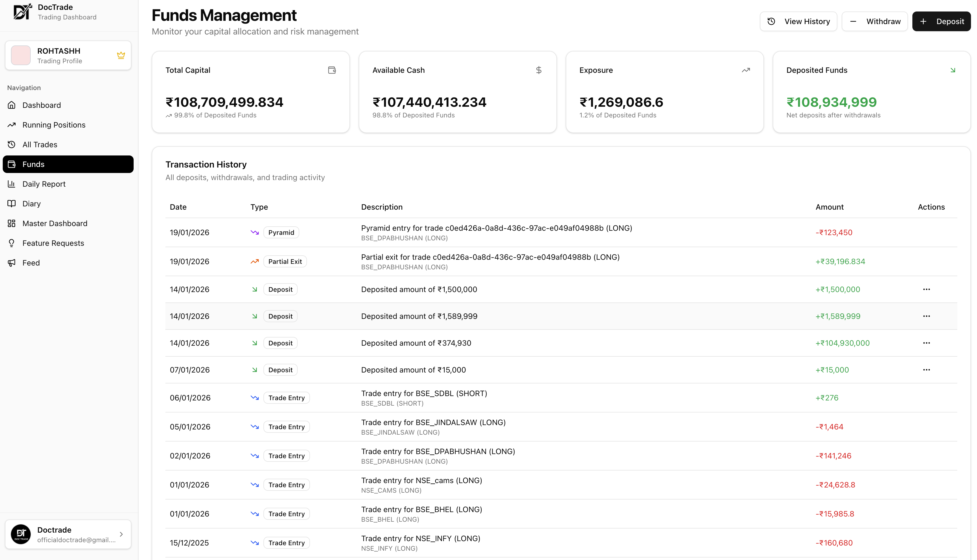The height and width of the screenshot is (560, 977).
Task: Expand the Doctrade account chevron
Action: click(121, 534)
